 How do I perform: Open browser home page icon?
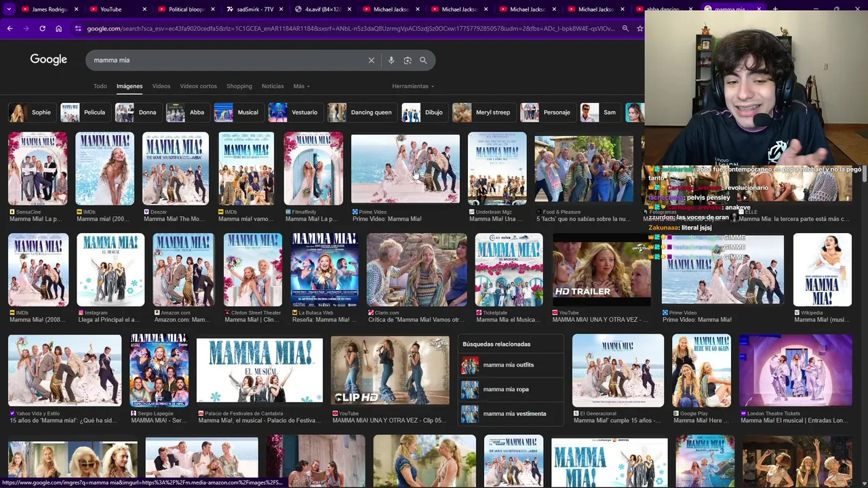coord(58,28)
